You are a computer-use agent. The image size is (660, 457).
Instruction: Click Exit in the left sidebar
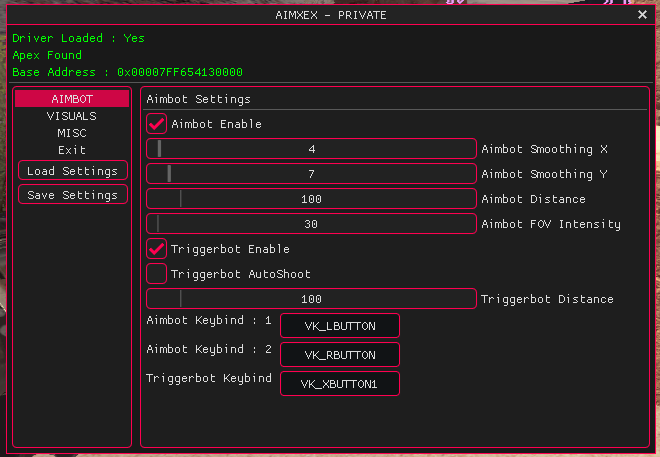[72, 150]
